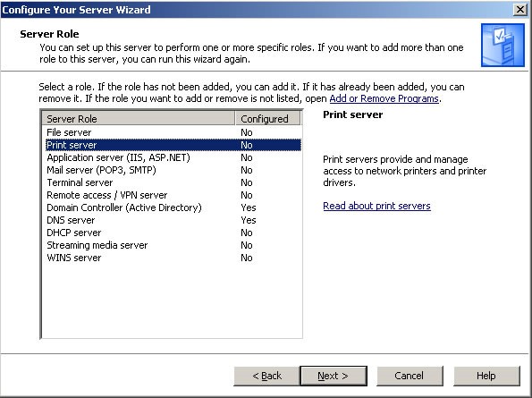Image resolution: width=532 pixels, height=398 pixels.
Task: Cancel the wizard
Action: [410, 376]
